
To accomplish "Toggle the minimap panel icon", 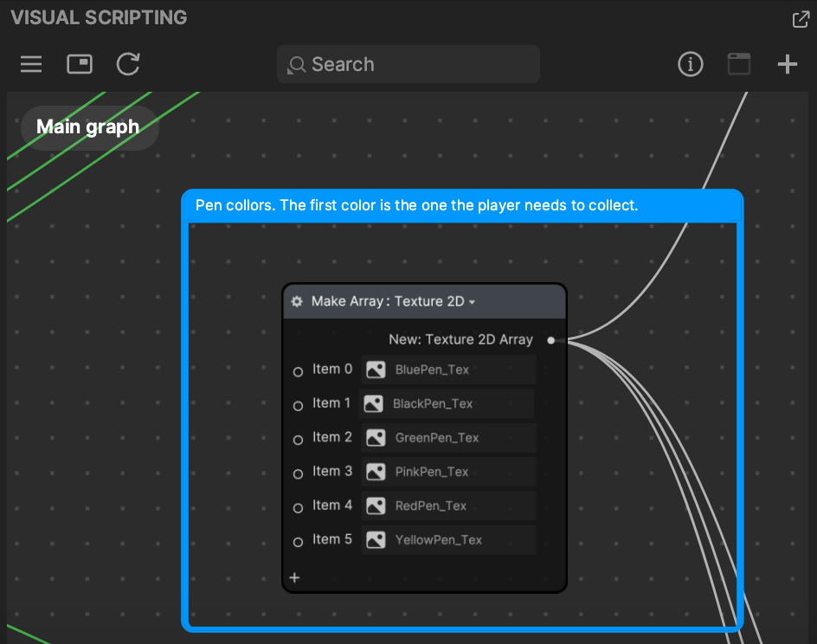I will pos(80,64).
